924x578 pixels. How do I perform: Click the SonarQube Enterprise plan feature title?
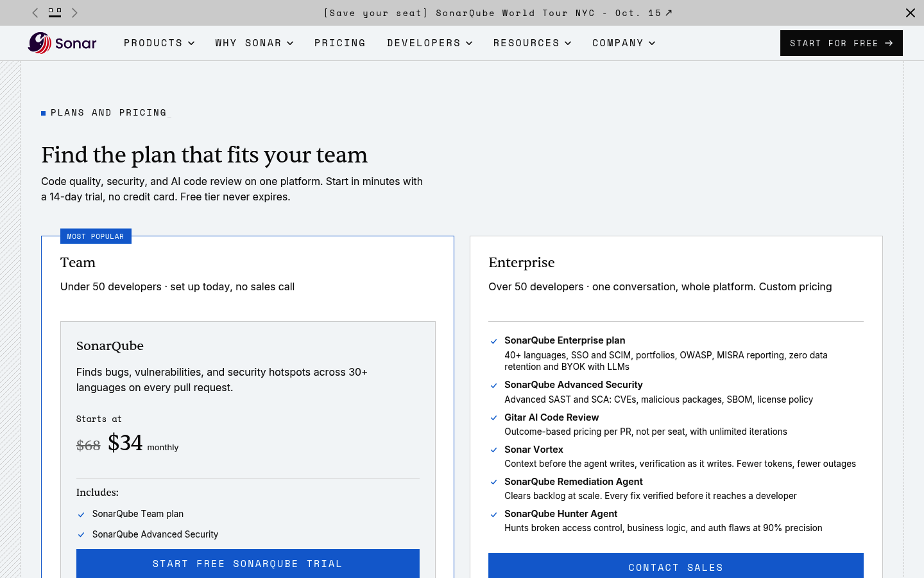(x=565, y=340)
